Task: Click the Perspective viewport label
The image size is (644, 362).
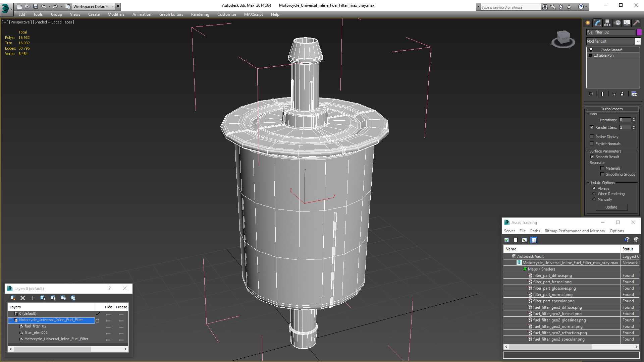Action: click(x=20, y=22)
